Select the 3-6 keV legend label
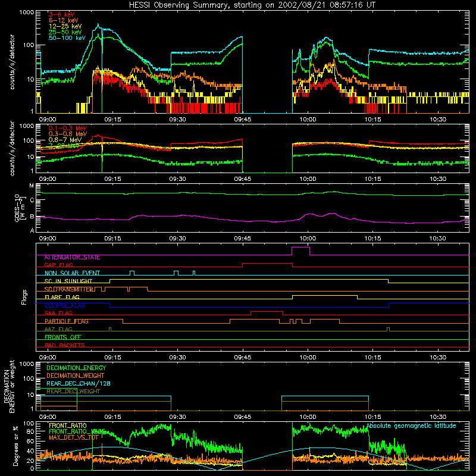Image resolution: width=476 pixels, height=476 pixels. pyautogui.click(x=62, y=14)
